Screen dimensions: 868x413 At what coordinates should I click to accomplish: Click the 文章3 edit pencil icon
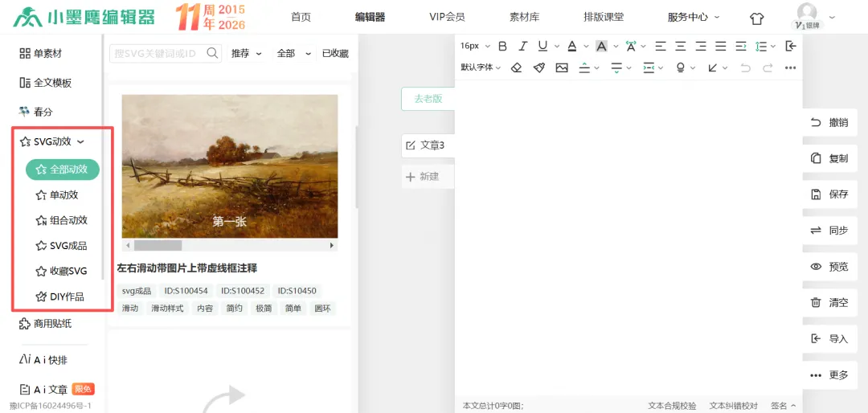click(410, 145)
